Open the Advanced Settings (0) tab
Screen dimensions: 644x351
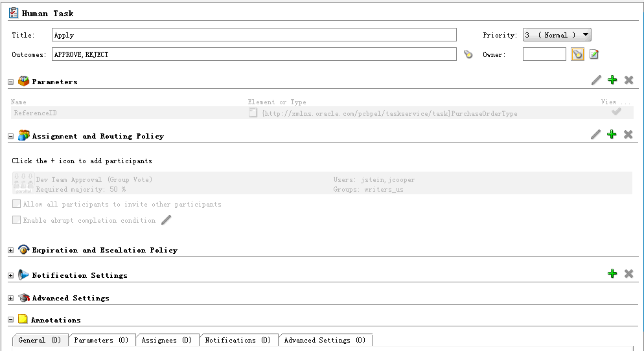pos(325,340)
